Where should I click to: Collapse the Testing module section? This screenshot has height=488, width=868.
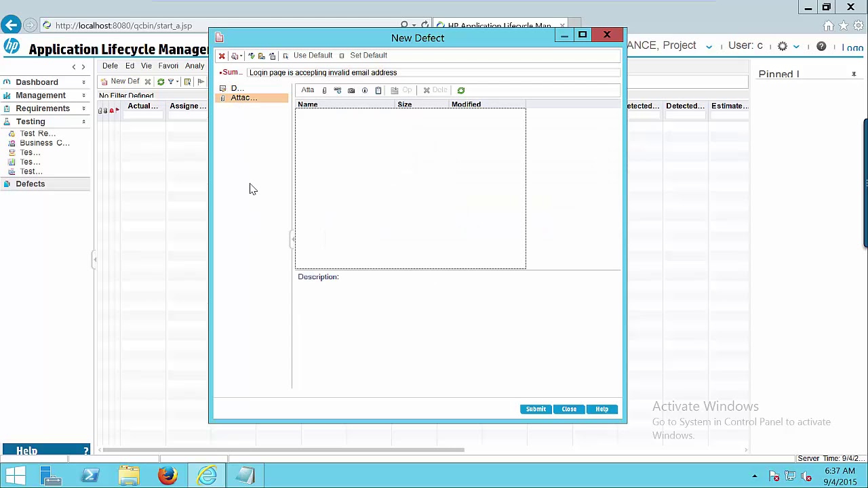pyautogui.click(x=83, y=122)
